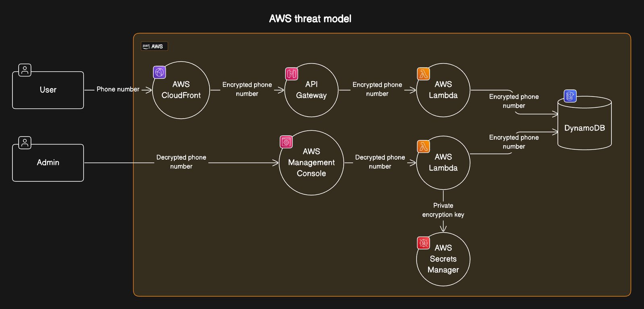
Task: Click the top AWS Lambda orange icon
Action: pos(423,74)
